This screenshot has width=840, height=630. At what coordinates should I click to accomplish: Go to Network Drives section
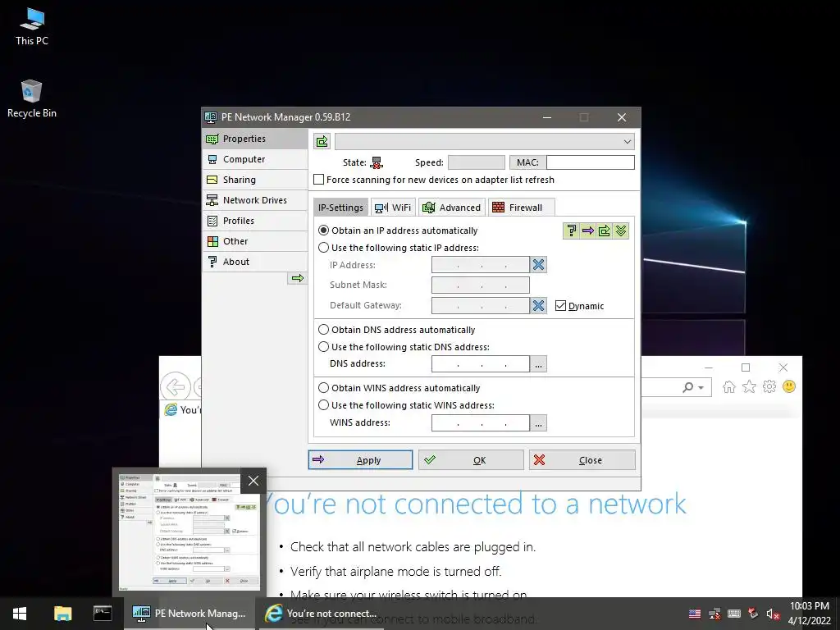[255, 200]
